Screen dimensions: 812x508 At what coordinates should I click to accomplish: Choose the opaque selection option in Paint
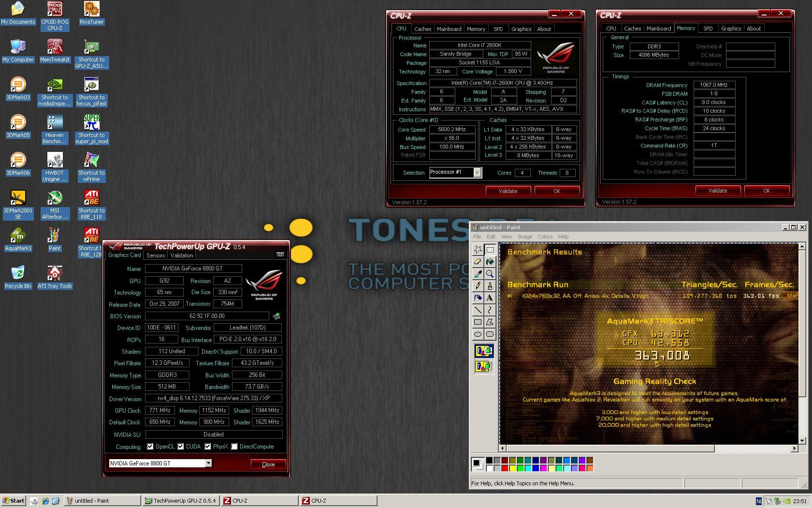tap(484, 351)
